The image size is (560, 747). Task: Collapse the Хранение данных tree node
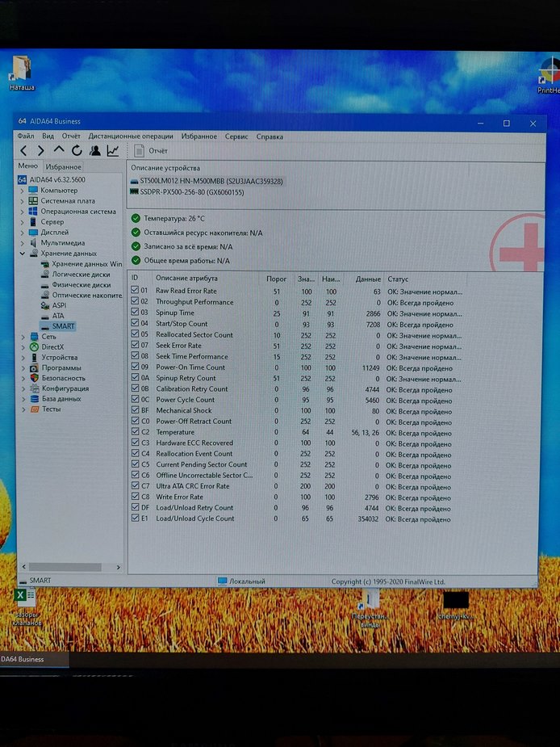tap(23, 253)
